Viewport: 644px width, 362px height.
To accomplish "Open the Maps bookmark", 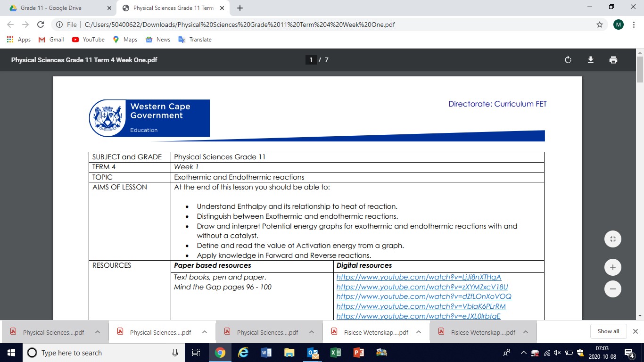I will (125, 40).
